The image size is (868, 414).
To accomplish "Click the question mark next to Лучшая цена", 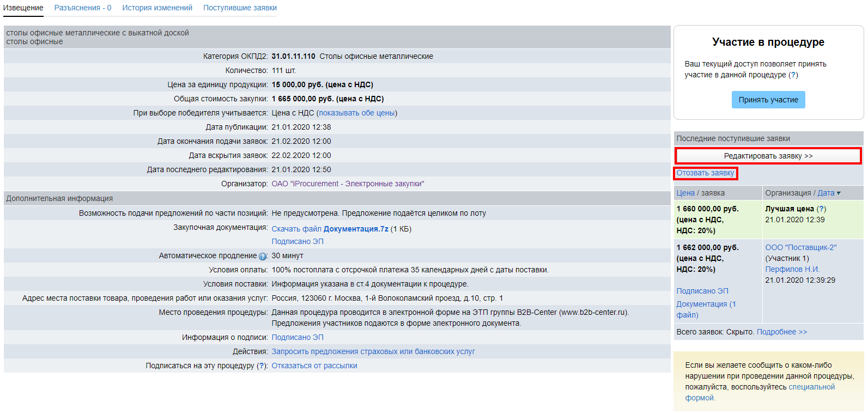I will (821, 209).
